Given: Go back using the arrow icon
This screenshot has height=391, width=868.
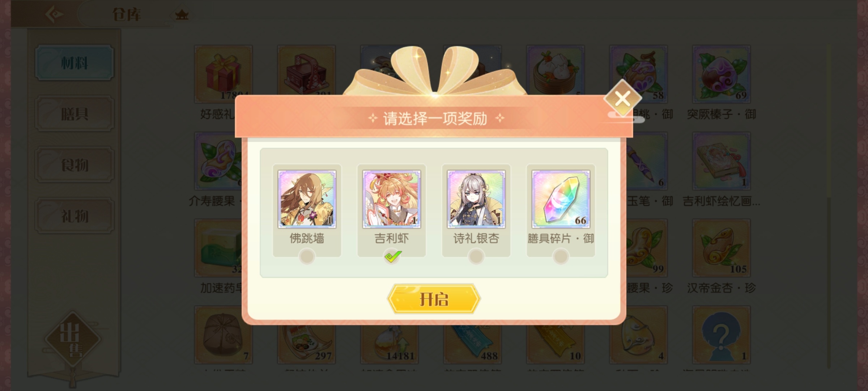Looking at the screenshot, I should (x=54, y=14).
